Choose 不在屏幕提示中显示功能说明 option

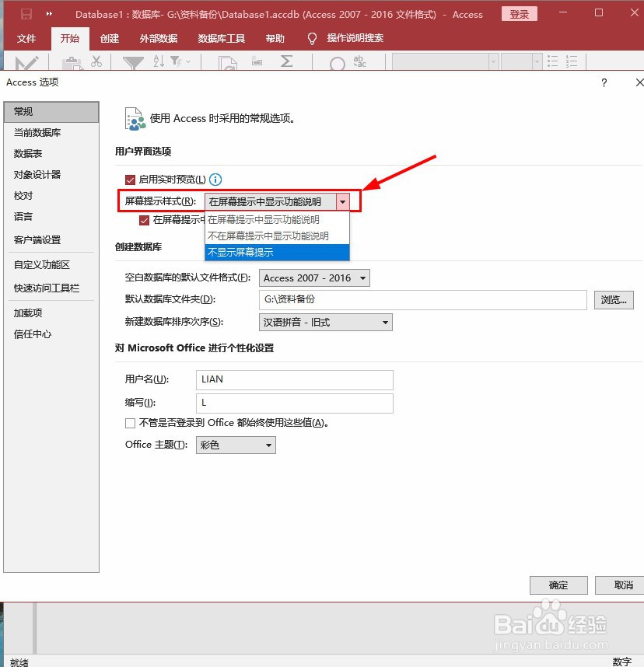(x=277, y=236)
